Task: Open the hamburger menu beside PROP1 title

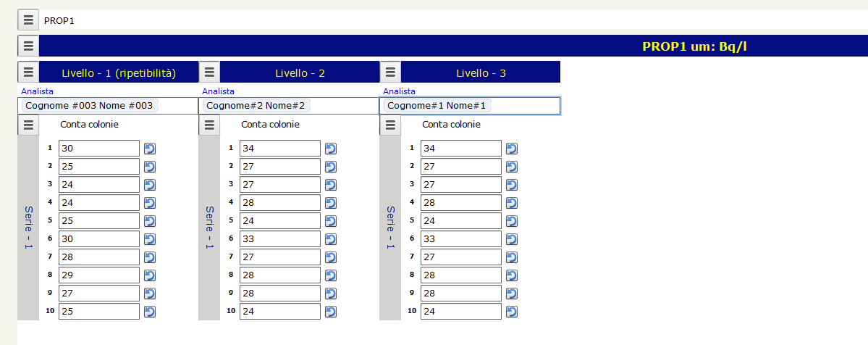Action: [x=28, y=20]
